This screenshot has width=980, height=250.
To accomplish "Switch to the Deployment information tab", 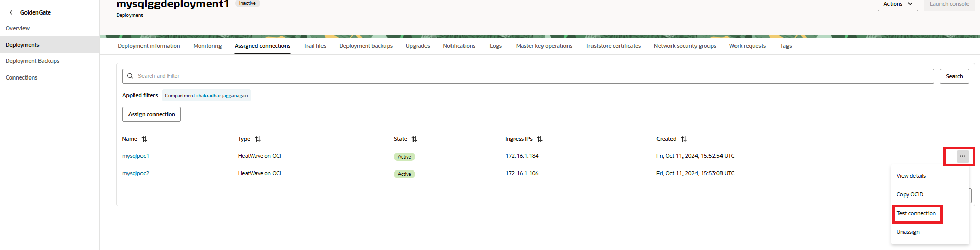I will 149,46.
